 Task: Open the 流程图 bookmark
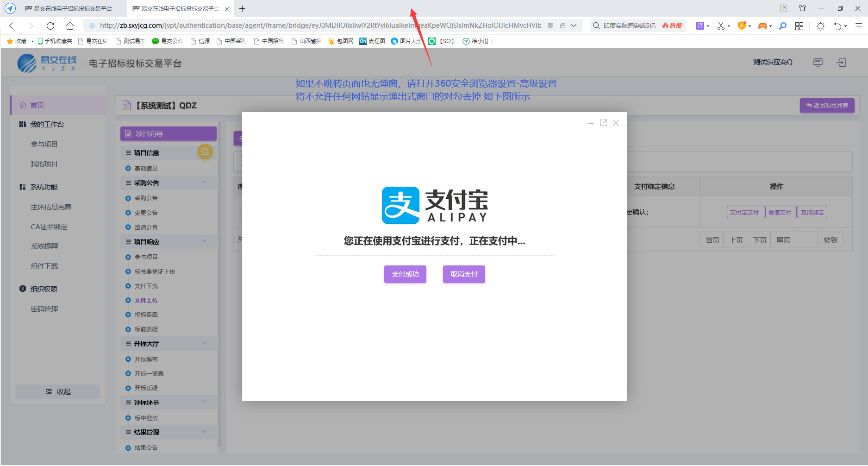(372, 41)
